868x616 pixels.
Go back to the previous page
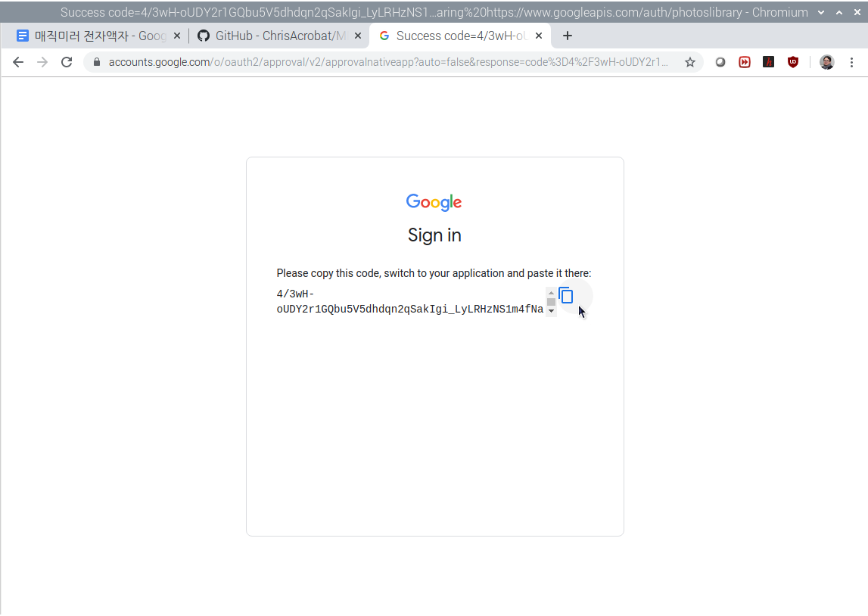click(18, 62)
